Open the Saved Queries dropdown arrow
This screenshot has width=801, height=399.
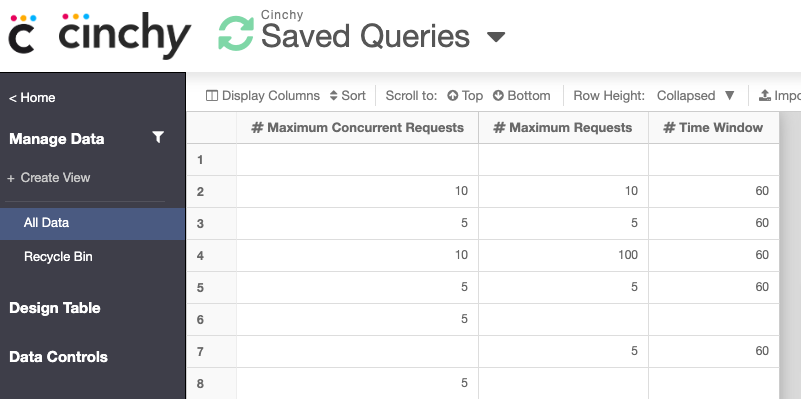(x=496, y=37)
